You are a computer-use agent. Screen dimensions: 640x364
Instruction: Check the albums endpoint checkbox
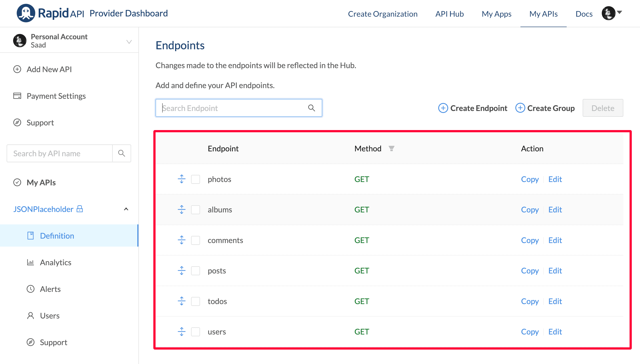tap(196, 210)
